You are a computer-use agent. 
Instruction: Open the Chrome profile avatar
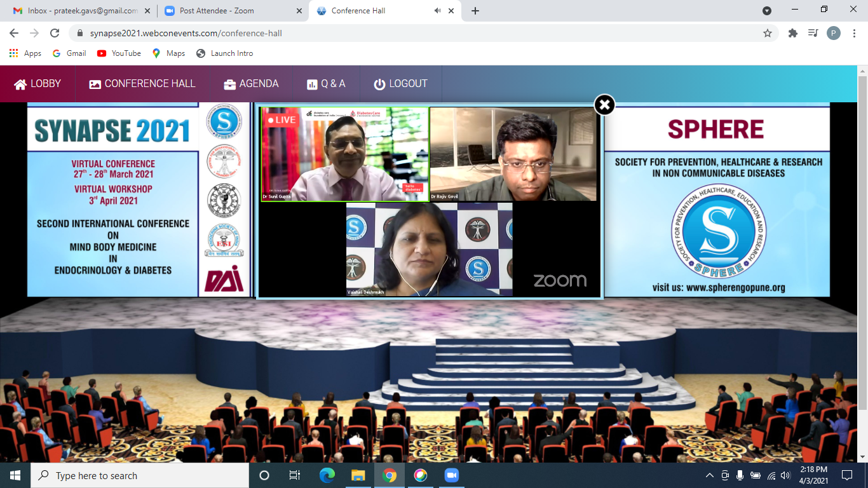point(834,33)
